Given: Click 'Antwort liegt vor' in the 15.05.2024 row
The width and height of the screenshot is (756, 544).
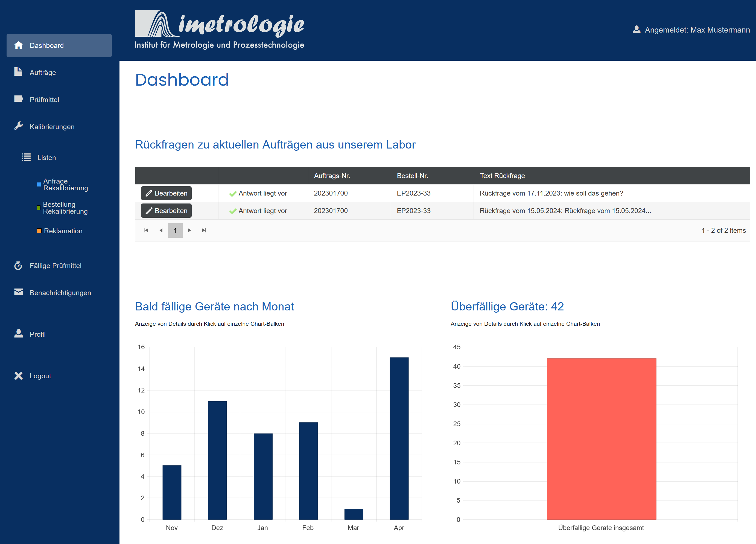Looking at the screenshot, I should tap(263, 211).
